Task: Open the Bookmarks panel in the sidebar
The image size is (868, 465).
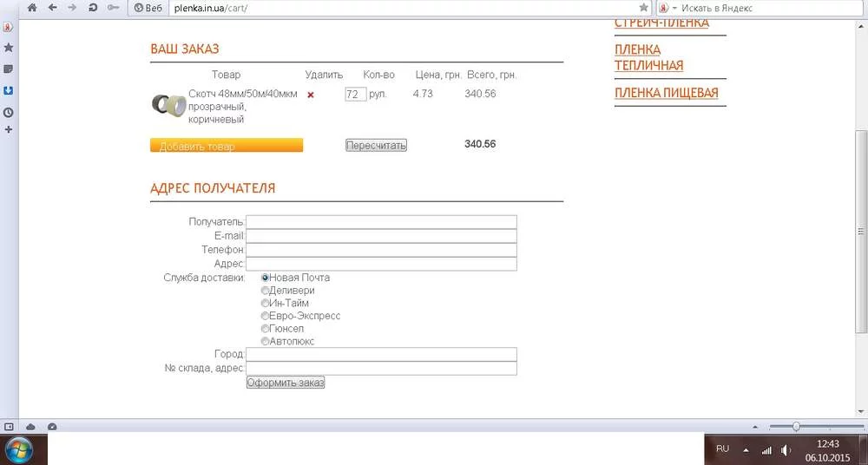Action: point(8,48)
